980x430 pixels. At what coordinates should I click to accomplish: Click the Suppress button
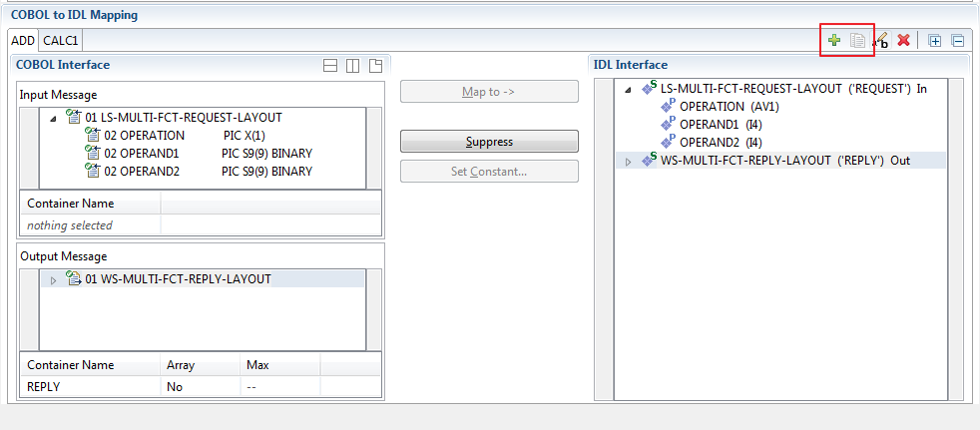coord(489,142)
